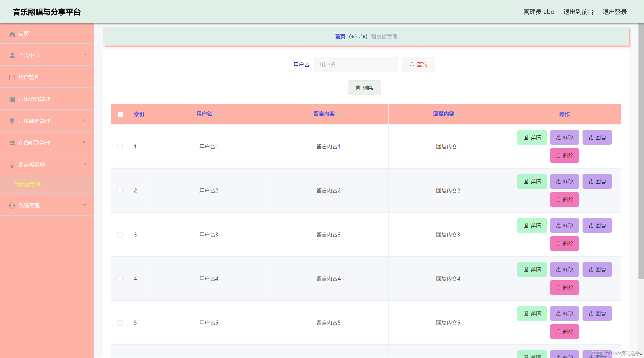Click the 查询 search button
This screenshot has width=644, height=358.
(x=418, y=64)
